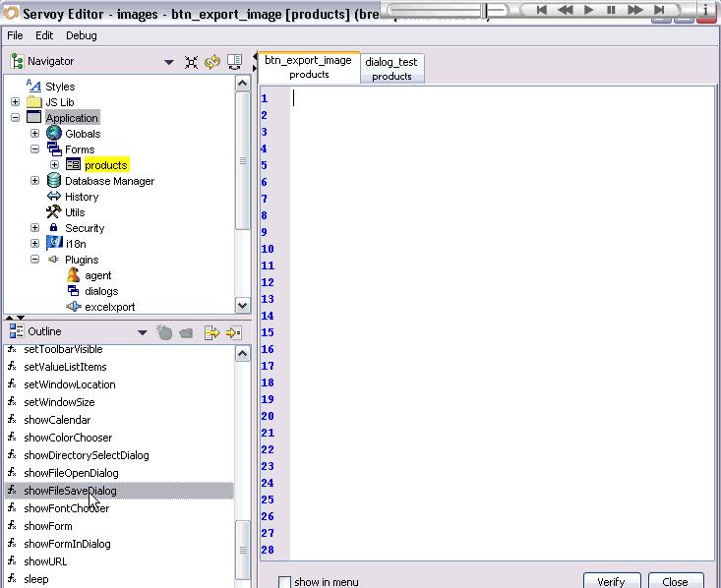Expand the Database Manager node

click(35, 181)
